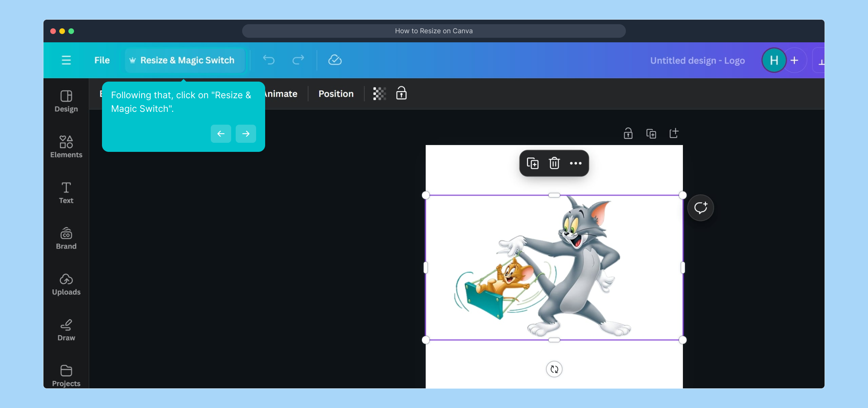Toggle the page lock above the canvas

(x=628, y=133)
